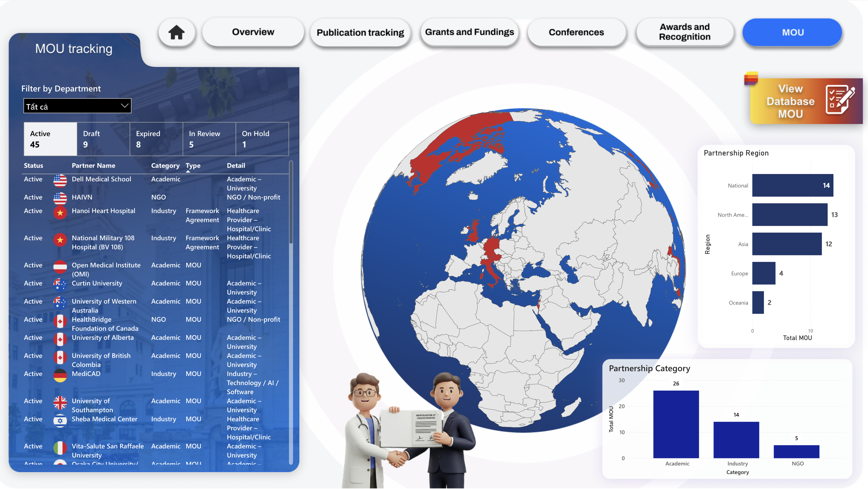The image size is (868, 489).
Task: Click the MOU table vertical scrollbar
Action: pyautogui.click(x=291, y=202)
